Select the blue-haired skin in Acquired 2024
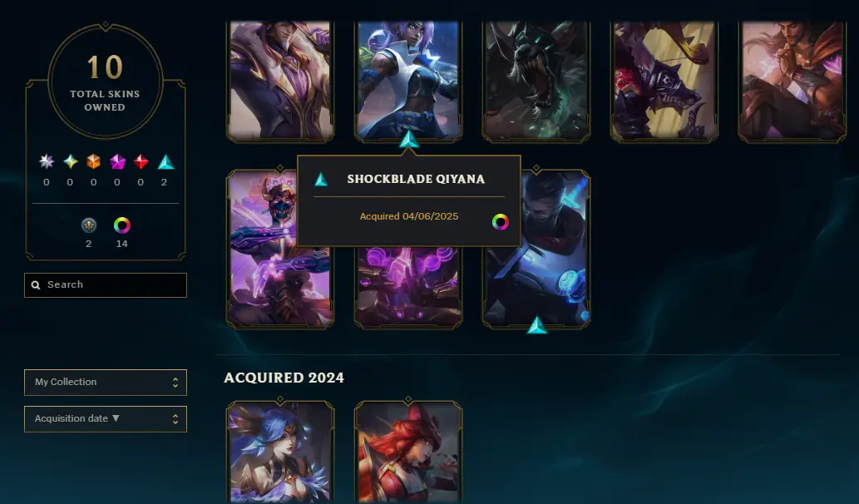The image size is (859, 504). 280,452
